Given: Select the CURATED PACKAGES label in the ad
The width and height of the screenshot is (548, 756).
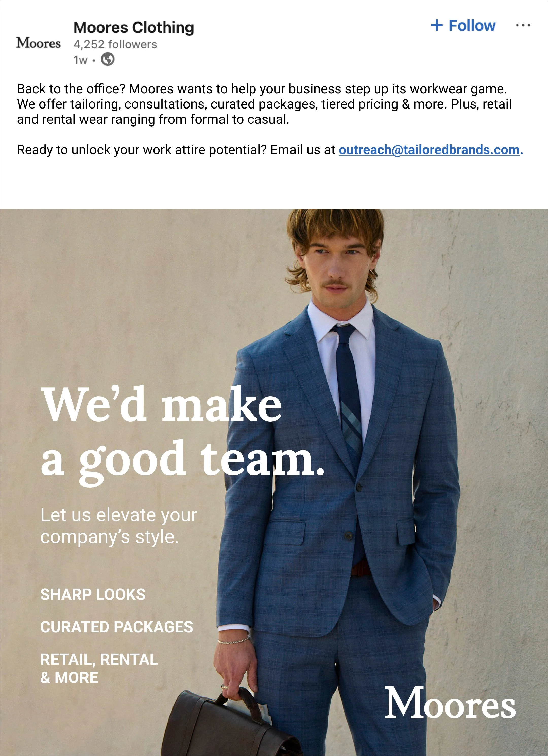Looking at the screenshot, I should (117, 627).
